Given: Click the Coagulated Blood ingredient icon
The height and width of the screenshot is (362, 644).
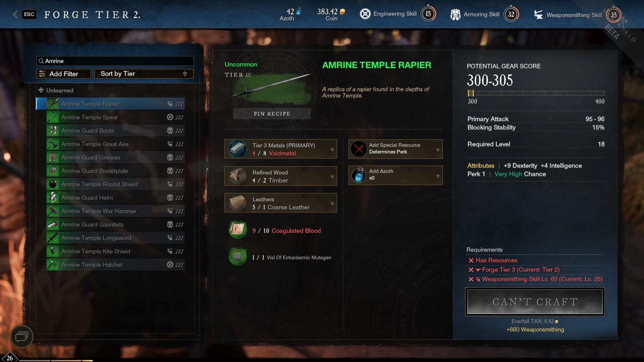Looking at the screenshot, I should pos(237,230).
